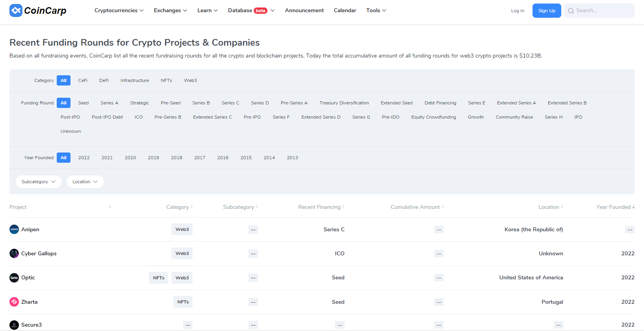The width and height of the screenshot is (644, 331).
Task: Open the Secure3 project logo
Action: (14, 325)
